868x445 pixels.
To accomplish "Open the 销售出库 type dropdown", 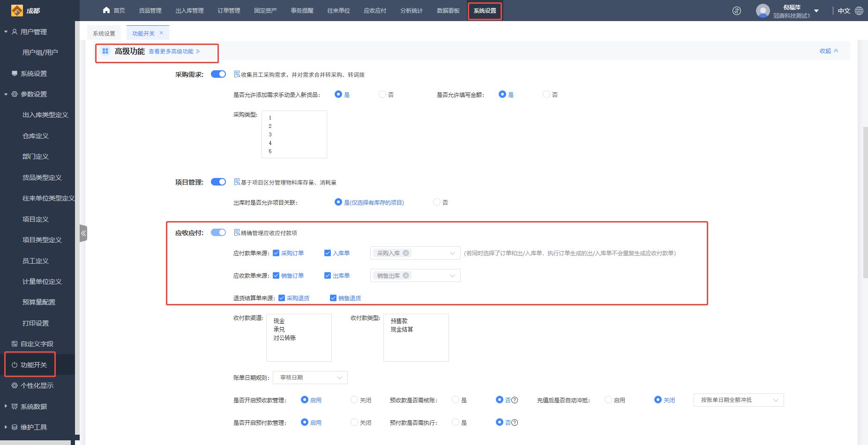I will (415, 275).
